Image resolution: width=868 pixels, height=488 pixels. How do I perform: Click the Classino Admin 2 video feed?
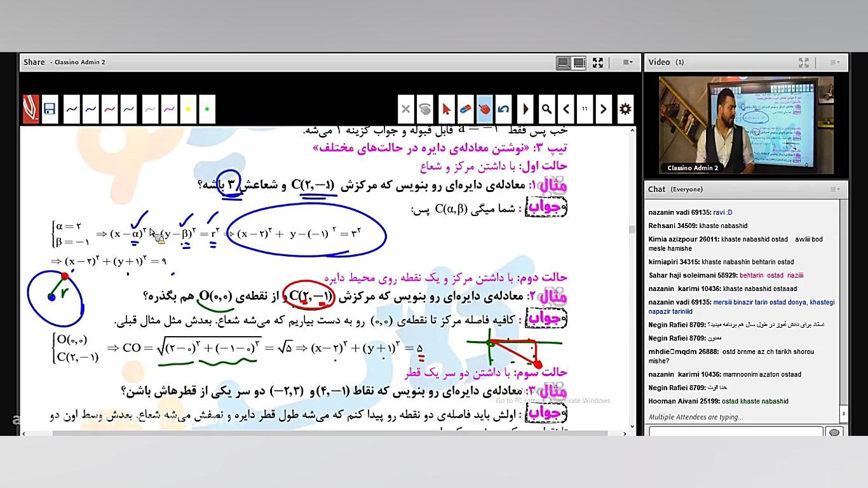coord(746,125)
